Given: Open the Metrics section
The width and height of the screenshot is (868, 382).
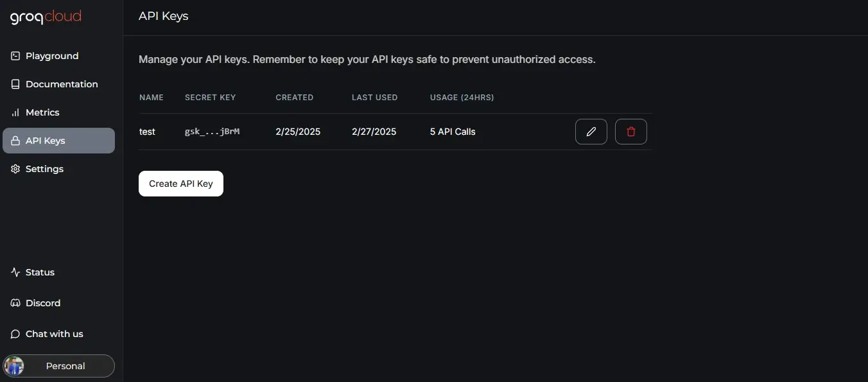Looking at the screenshot, I should (42, 112).
